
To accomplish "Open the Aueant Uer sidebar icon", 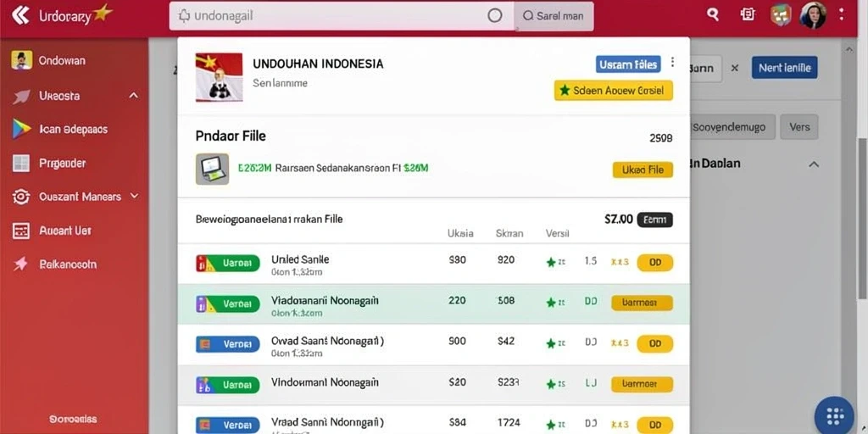I will 20,231.
